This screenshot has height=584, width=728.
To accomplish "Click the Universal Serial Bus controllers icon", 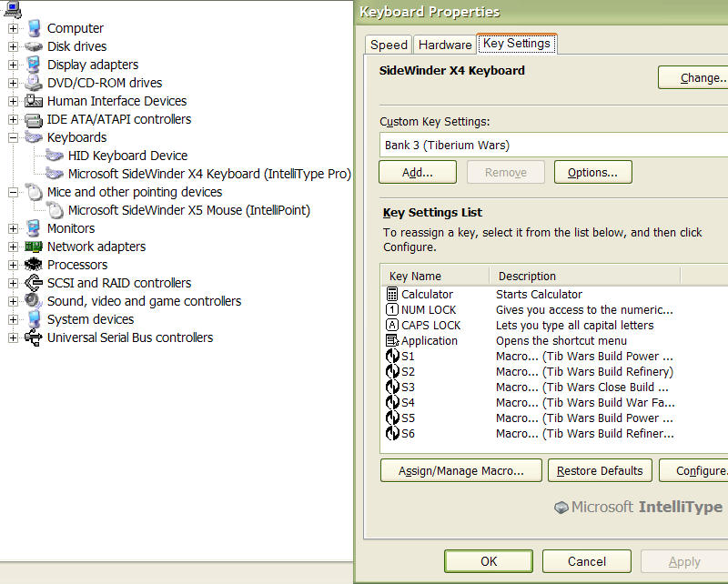I will [34, 337].
